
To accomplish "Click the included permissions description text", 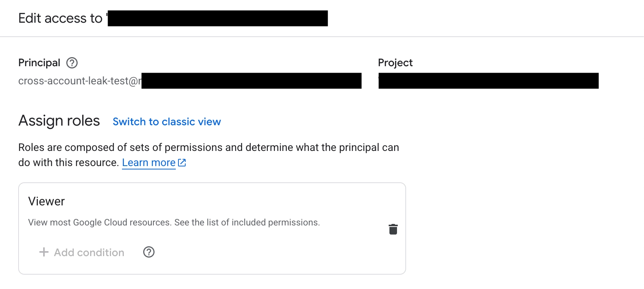I will (x=174, y=222).
